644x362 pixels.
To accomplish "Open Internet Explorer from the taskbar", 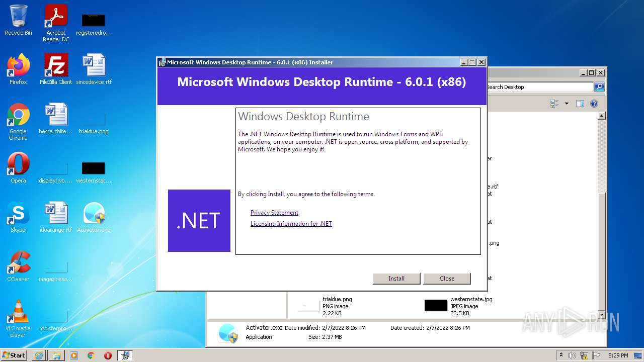I will 39,355.
